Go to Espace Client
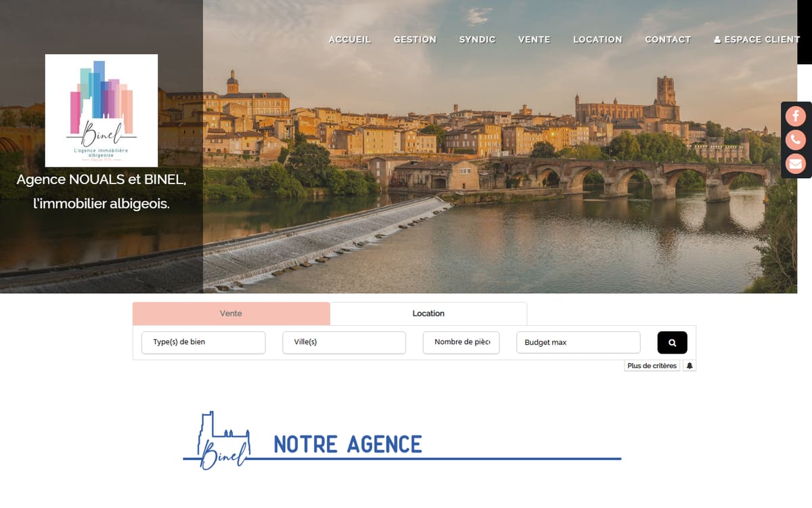812x508 pixels. click(x=757, y=39)
